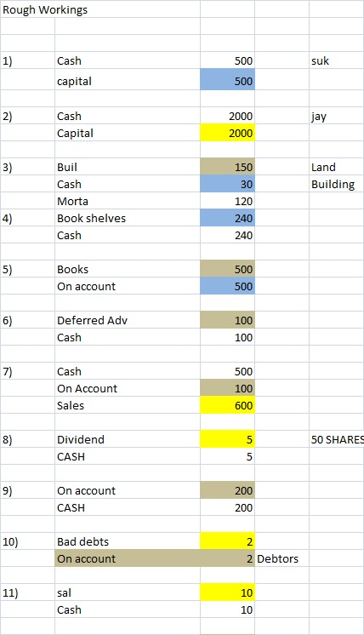Click the Land note cell

[337, 167]
